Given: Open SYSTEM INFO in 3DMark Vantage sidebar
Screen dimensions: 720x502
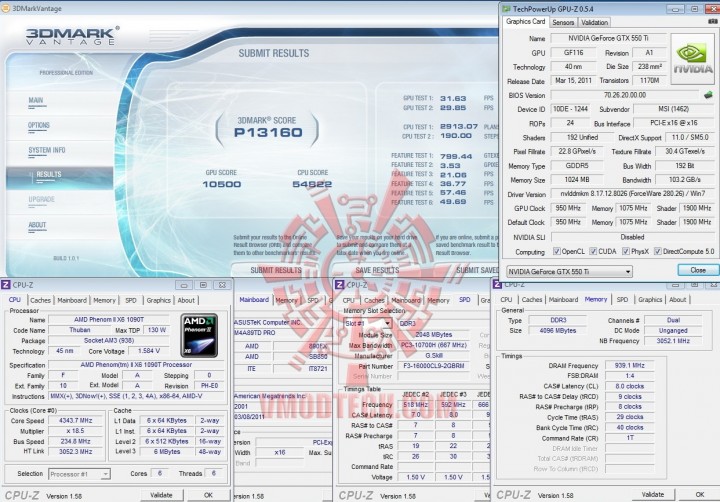Looking at the screenshot, I should (47, 150).
